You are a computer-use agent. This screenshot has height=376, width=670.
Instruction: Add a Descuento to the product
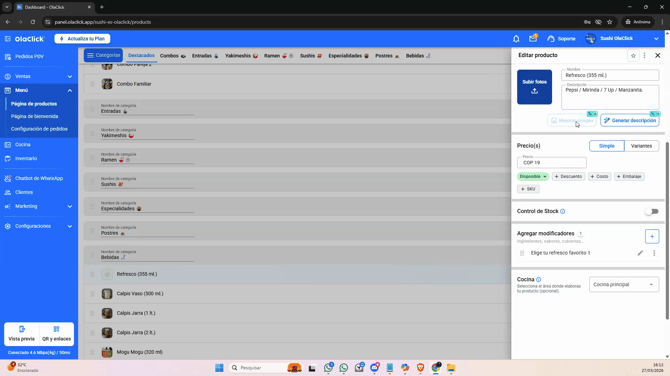pyautogui.click(x=568, y=176)
